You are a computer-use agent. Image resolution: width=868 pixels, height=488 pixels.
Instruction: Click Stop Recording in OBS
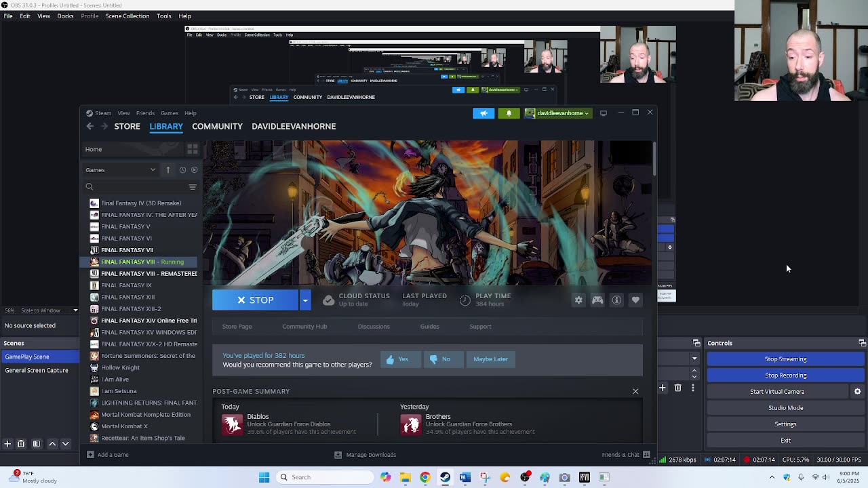click(785, 375)
